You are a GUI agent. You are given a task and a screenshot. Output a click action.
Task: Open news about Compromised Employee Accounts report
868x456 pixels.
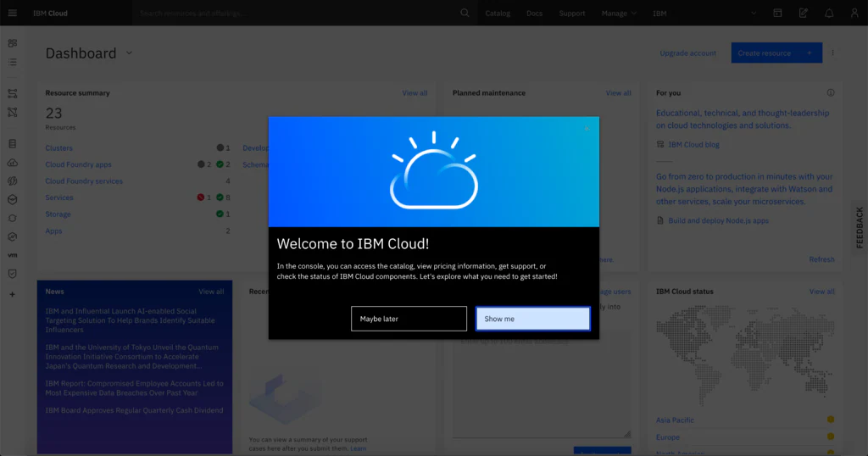pos(135,388)
